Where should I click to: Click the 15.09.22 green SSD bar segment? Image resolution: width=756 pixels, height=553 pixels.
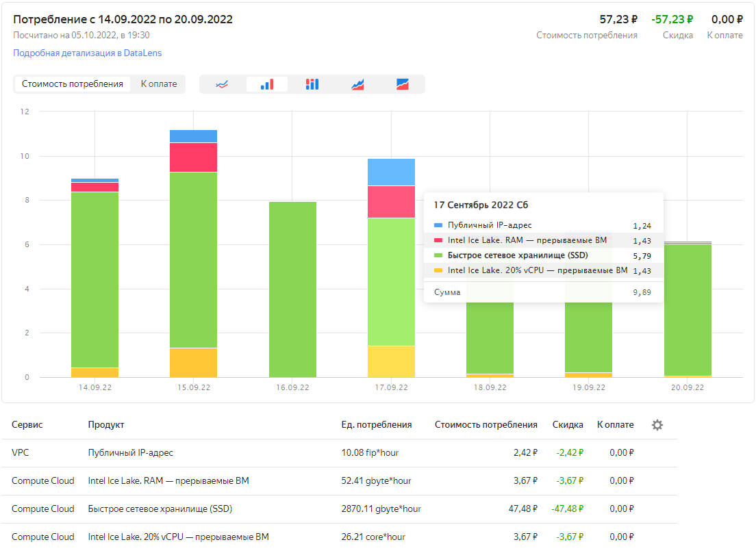[x=193, y=260]
